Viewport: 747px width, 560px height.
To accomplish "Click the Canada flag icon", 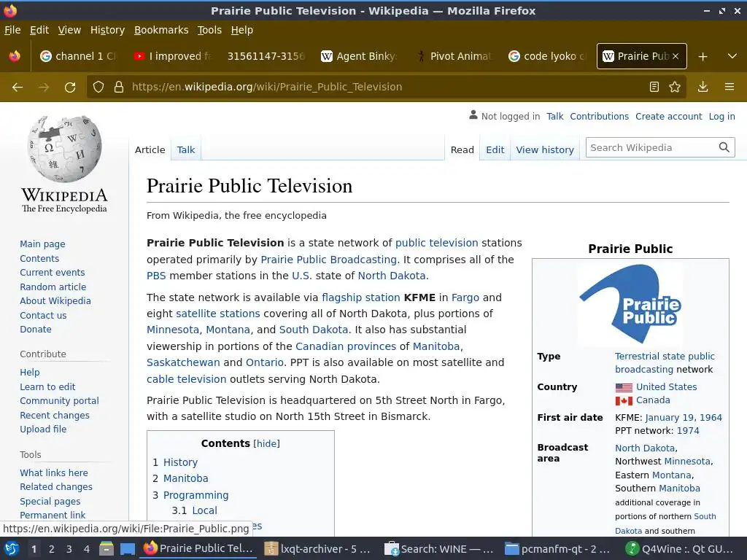I will (x=624, y=401).
